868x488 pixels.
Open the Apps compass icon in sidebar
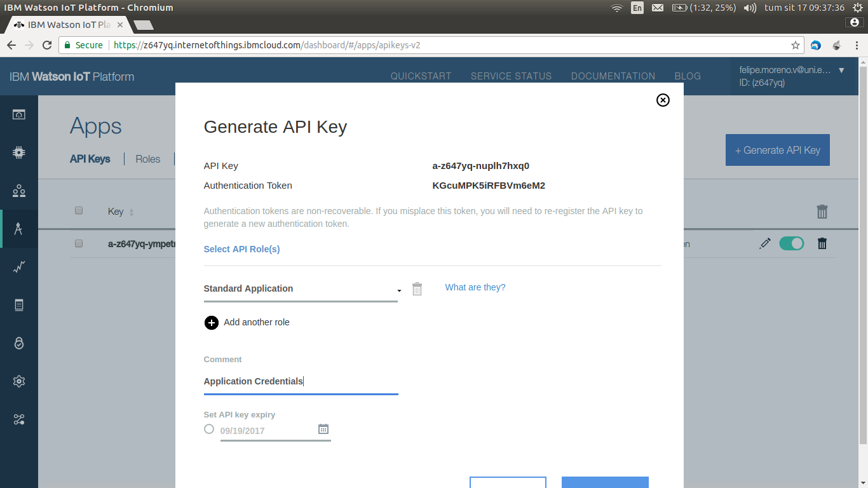pos(19,229)
